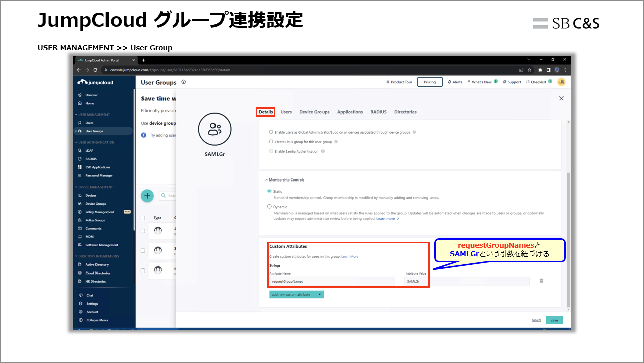This screenshot has width=644, height=363.
Task: Open HR Directories in the sidebar
Action: coord(95,282)
